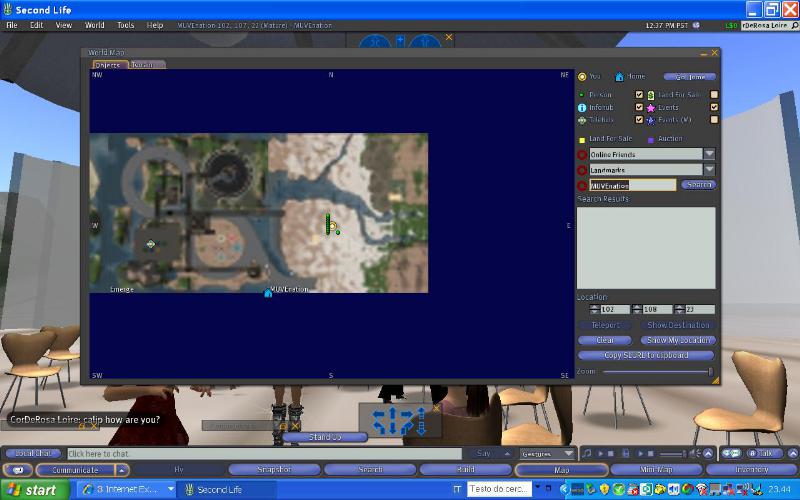Switch to the Objects map tab

(110, 65)
